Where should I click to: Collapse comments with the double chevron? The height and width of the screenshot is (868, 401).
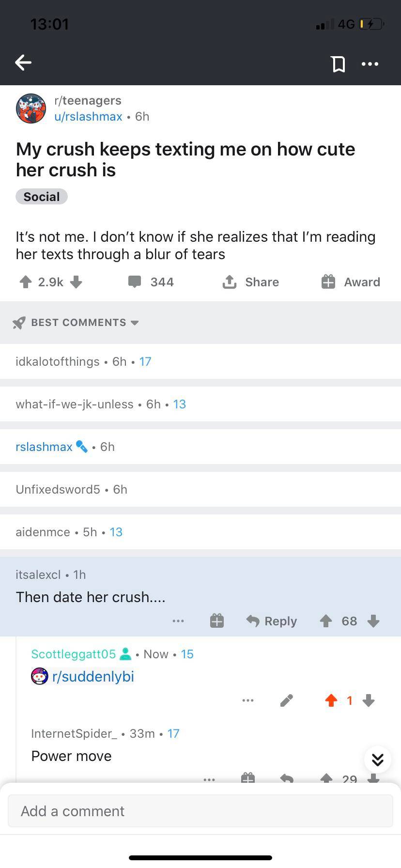click(378, 759)
